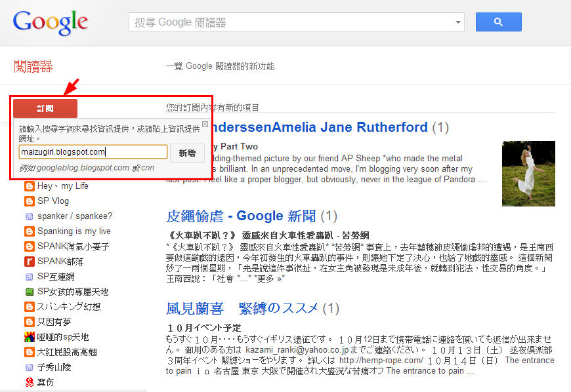Screen dimensions: 571x392
Task: Click the http://hemp-rope.com/ text
Action: coord(381,361)
